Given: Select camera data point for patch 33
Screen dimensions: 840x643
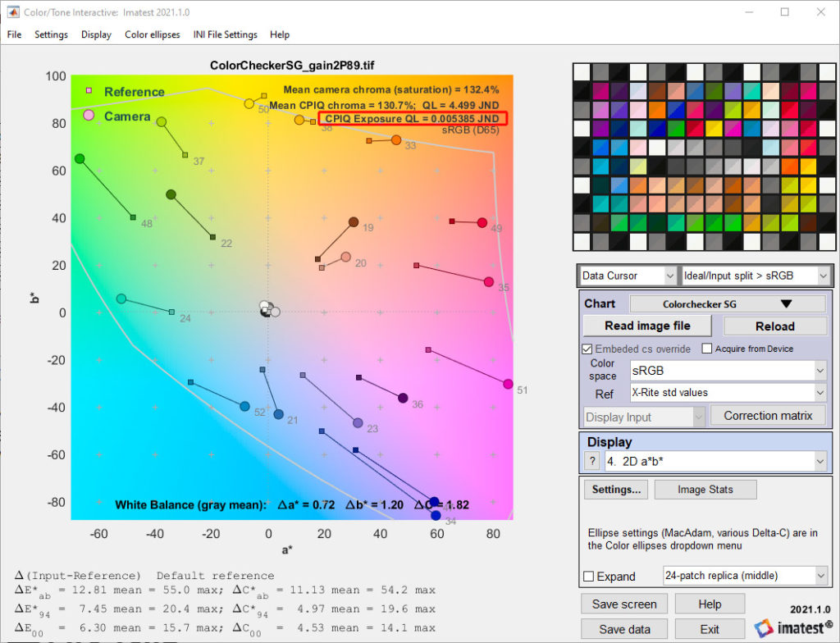Looking at the screenshot, I should coord(396,140).
